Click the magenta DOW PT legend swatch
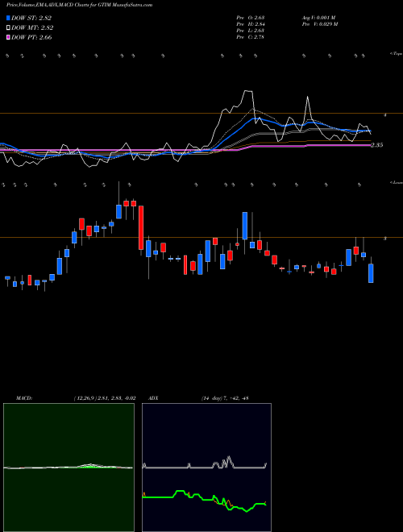This screenshot has width=403, height=532. click(8, 37)
